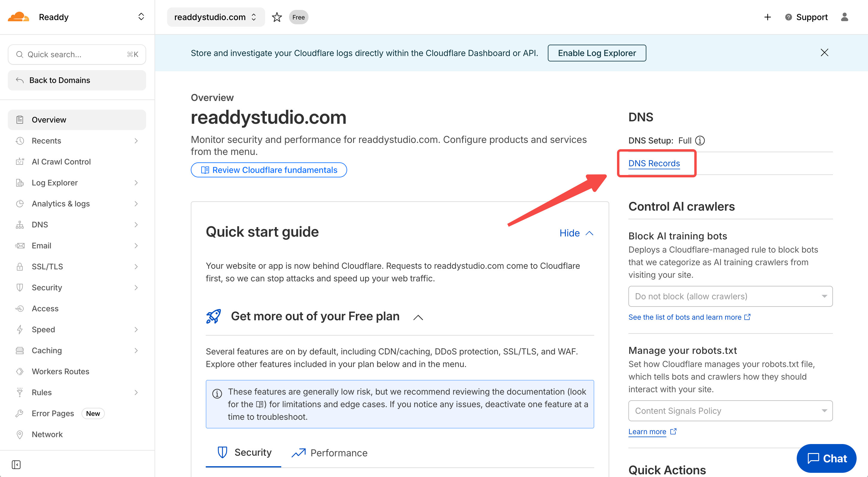Screen dimensions: 868x477
Task: Open the readdystudio.com domain switcher
Action: (x=216, y=17)
